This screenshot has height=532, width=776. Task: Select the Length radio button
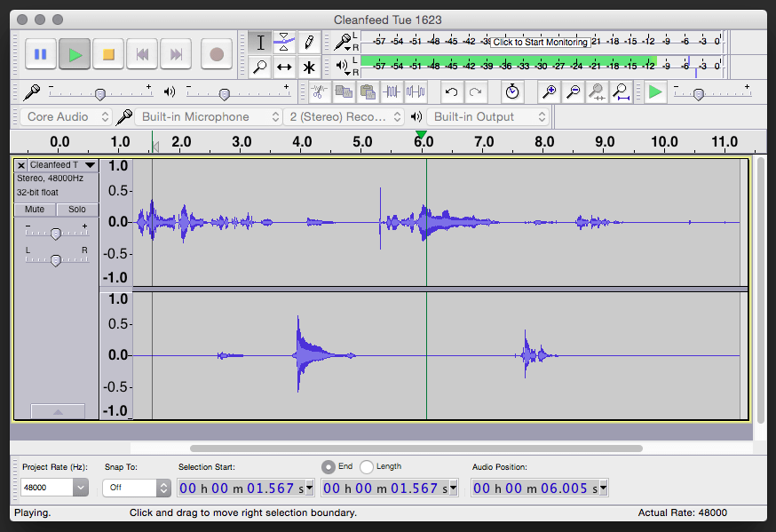point(367,466)
